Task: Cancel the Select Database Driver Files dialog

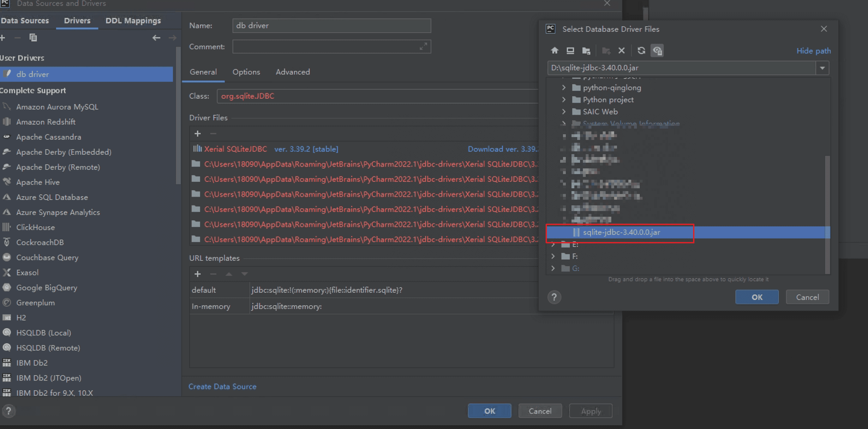Action: 807,297
